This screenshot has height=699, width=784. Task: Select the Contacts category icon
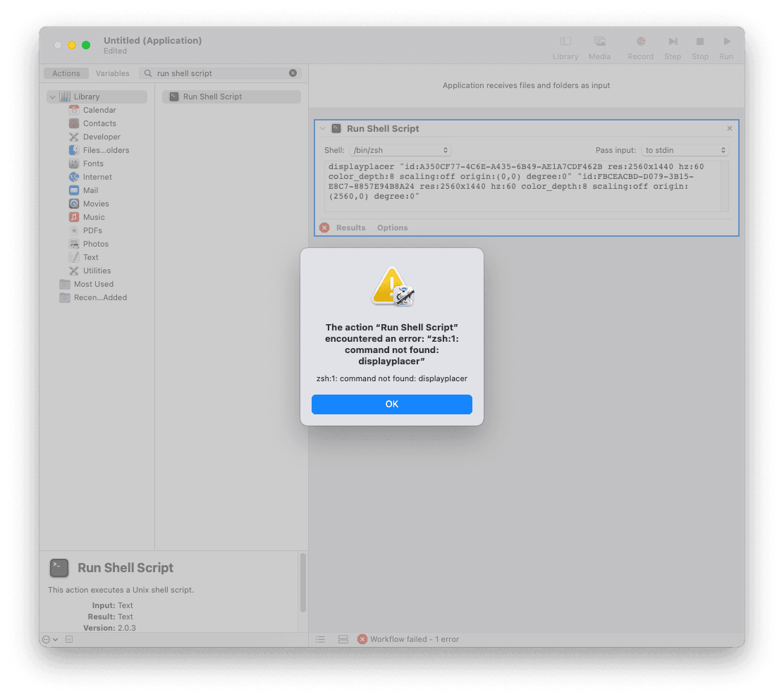click(x=74, y=123)
